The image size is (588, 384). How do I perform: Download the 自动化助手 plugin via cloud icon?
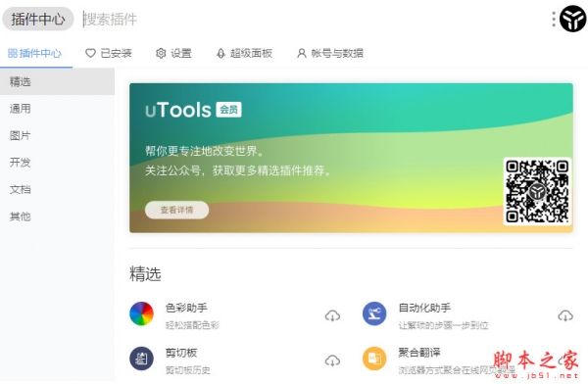pyautogui.click(x=565, y=315)
